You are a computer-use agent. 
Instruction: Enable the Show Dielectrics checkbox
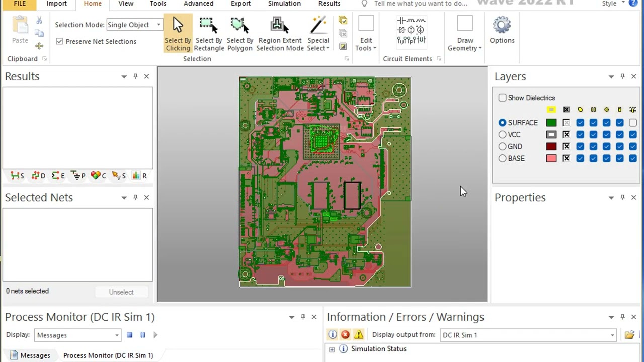[x=502, y=98]
